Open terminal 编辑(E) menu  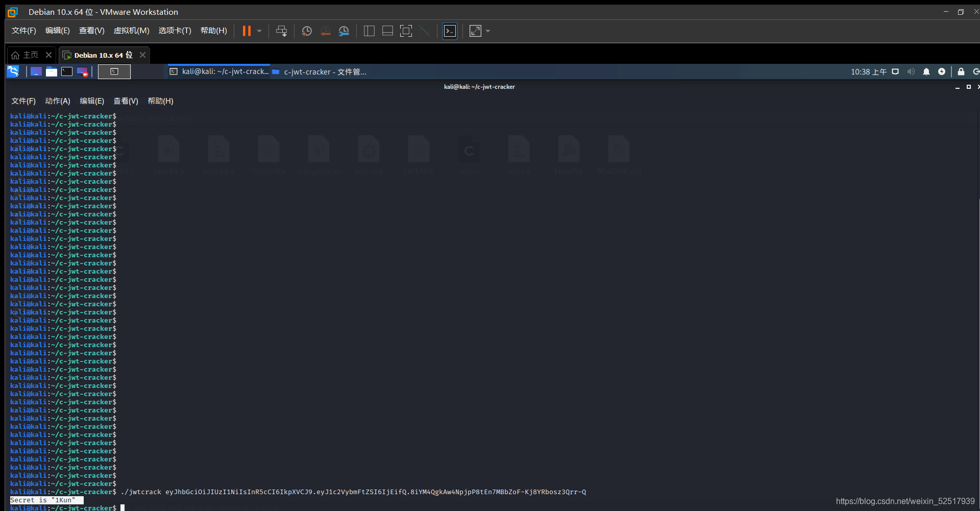coord(92,101)
